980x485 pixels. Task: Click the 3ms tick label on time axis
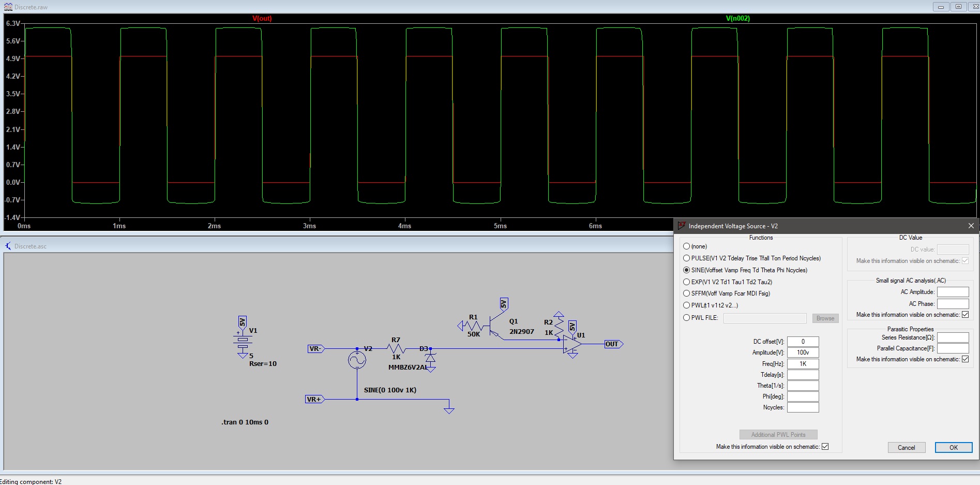click(309, 226)
